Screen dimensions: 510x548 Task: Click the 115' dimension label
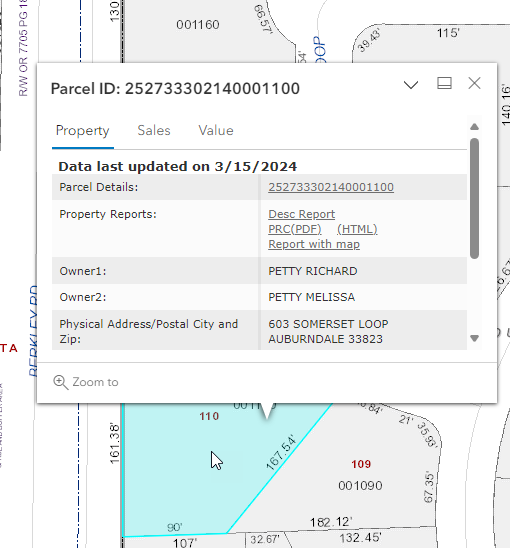click(x=448, y=33)
